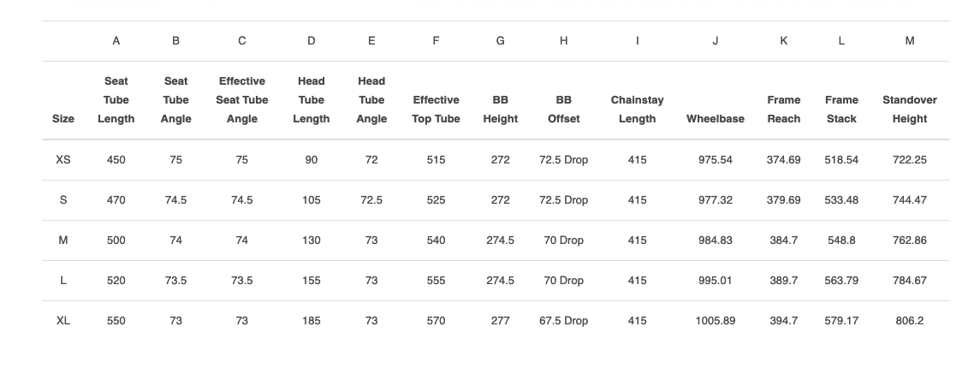Select the column letter J
The height and width of the screenshot is (374, 980).
click(715, 41)
